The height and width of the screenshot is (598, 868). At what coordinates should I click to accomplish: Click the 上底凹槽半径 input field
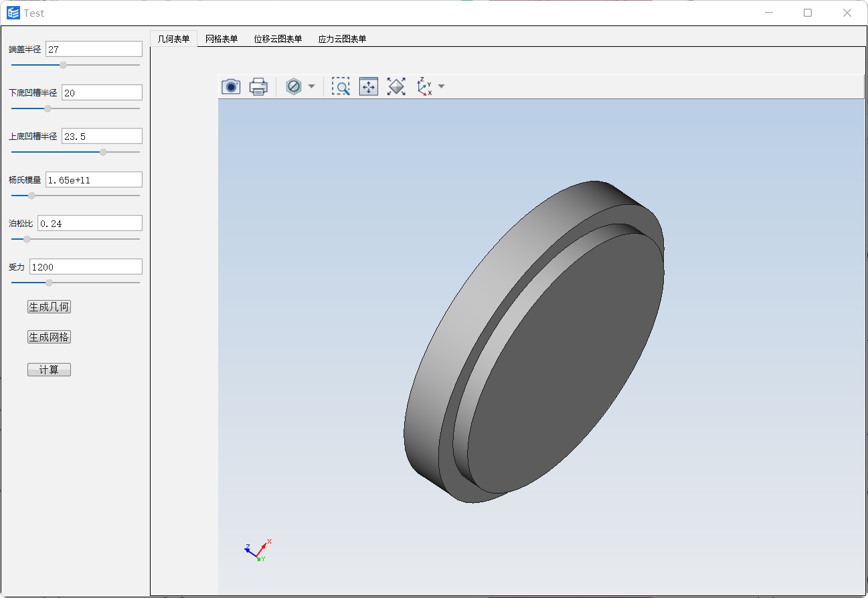pos(102,136)
